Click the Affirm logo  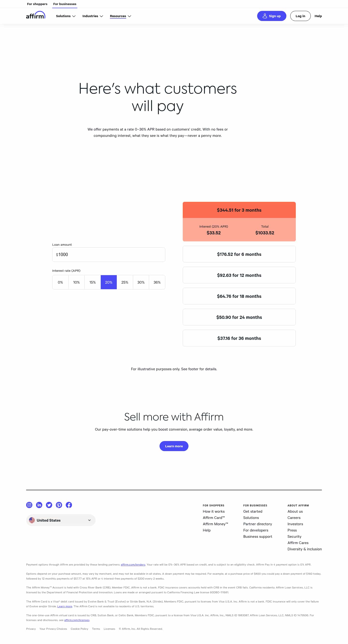(35, 15)
